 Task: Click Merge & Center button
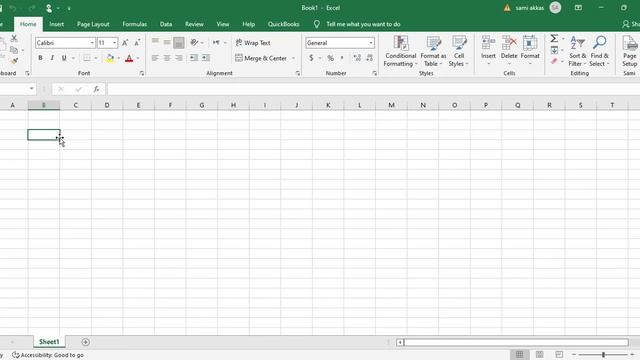(x=261, y=58)
